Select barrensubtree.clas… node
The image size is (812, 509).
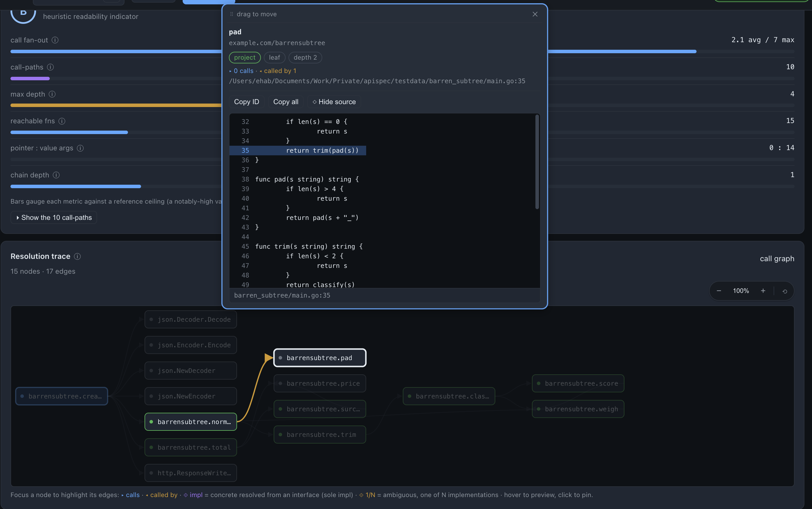[449, 396]
